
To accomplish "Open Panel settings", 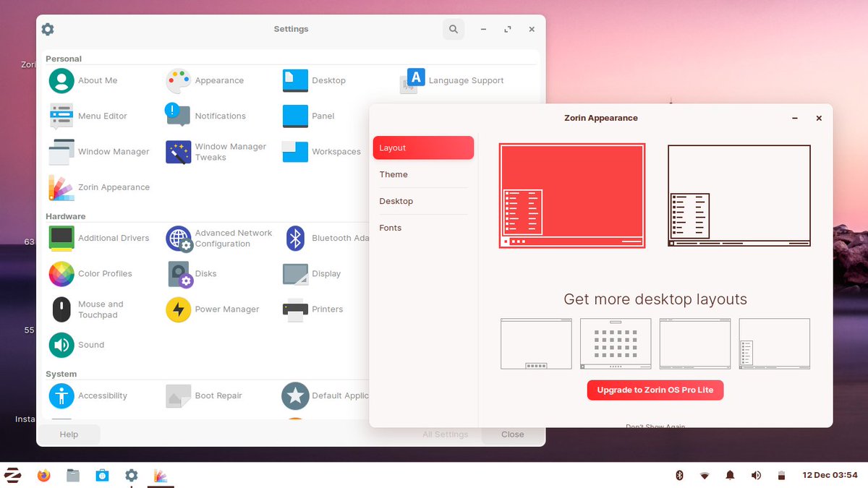I will click(x=309, y=116).
